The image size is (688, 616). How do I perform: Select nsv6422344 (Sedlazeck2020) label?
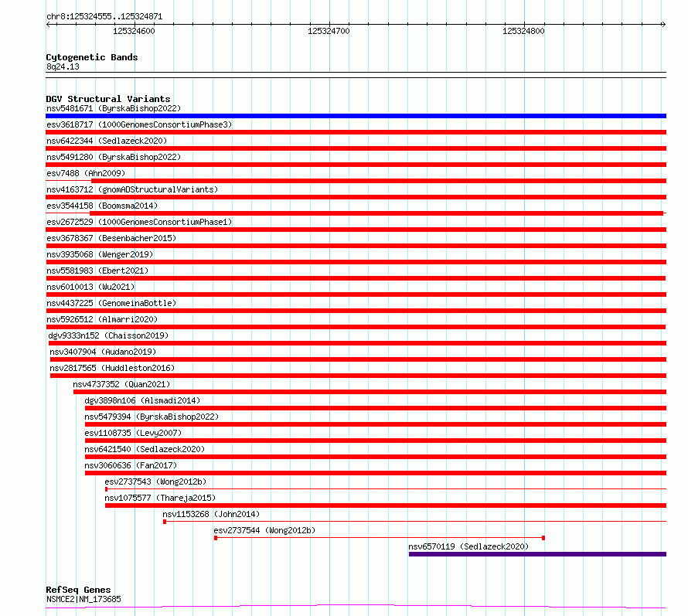(107, 141)
